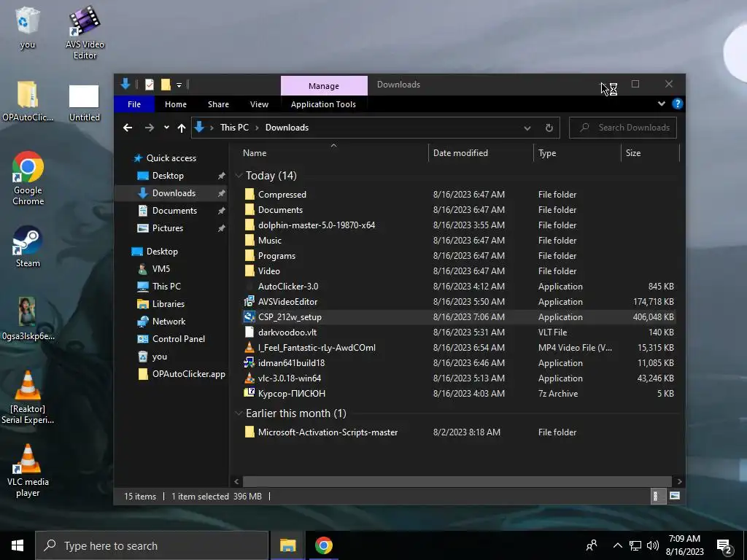Select the Manage contextual tab
This screenshot has height=560, width=747.
pos(324,86)
